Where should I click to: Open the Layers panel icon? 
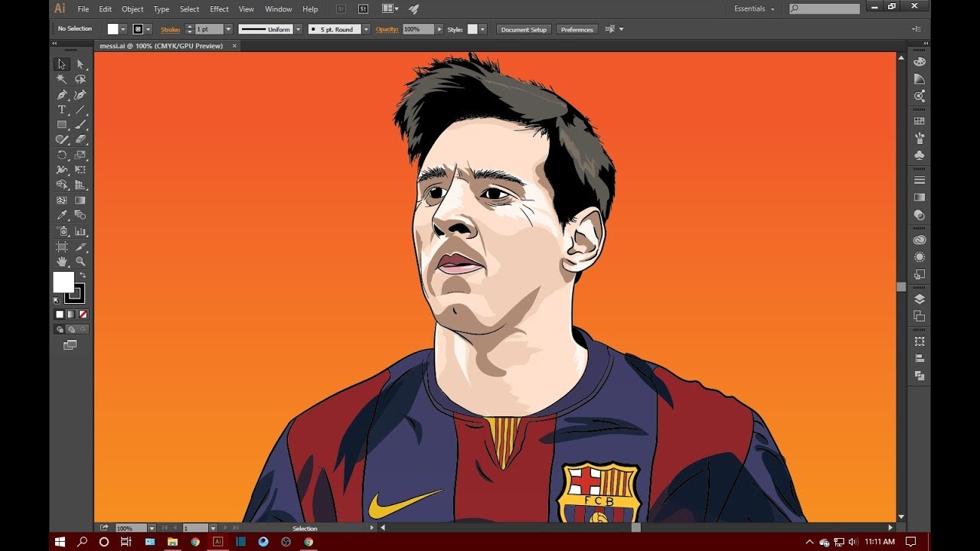click(920, 299)
